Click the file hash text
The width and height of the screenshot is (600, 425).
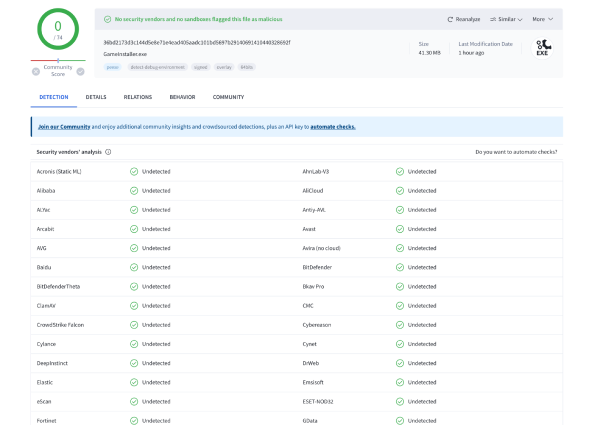click(x=197, y=42)
